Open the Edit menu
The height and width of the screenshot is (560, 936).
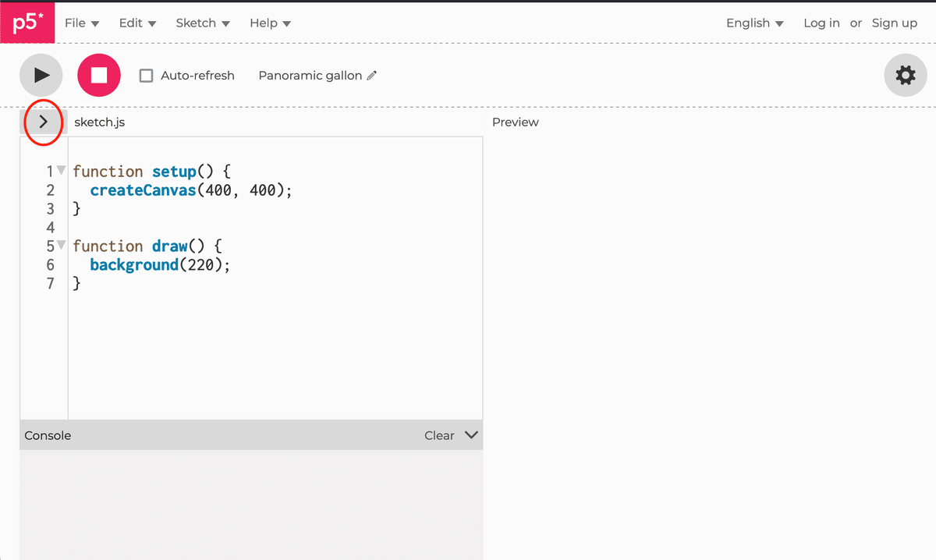(x=137, y=23)
